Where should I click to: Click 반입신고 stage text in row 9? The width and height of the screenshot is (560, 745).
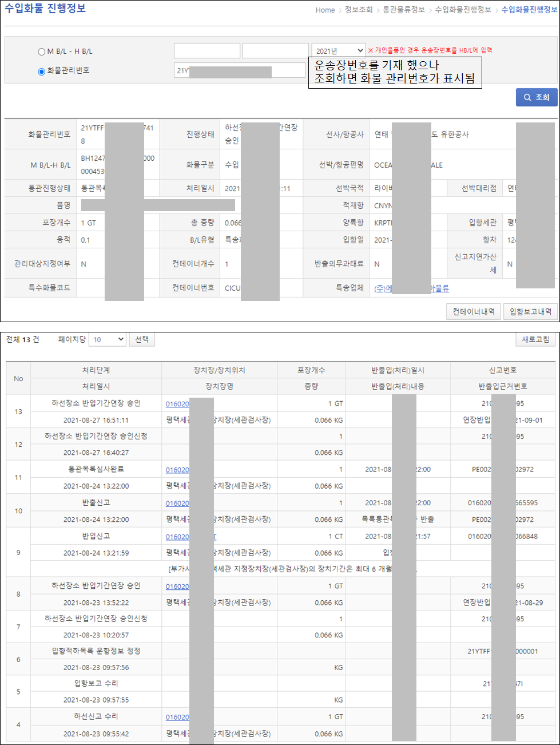coord(96,536)
